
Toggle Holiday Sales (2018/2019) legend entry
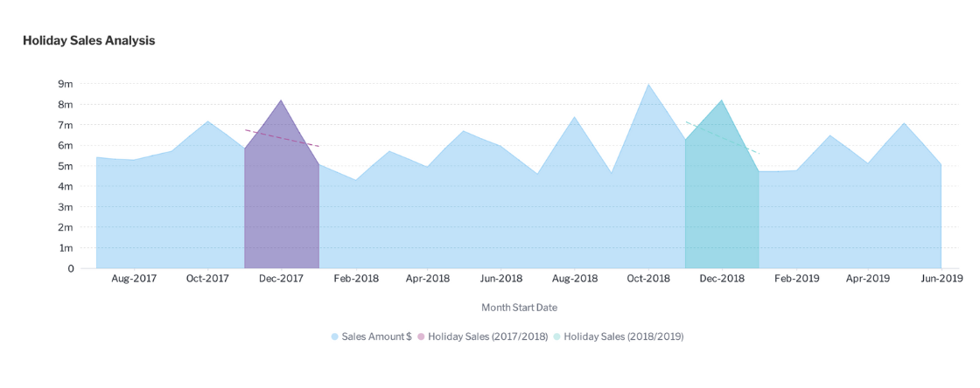pos(619,336)
